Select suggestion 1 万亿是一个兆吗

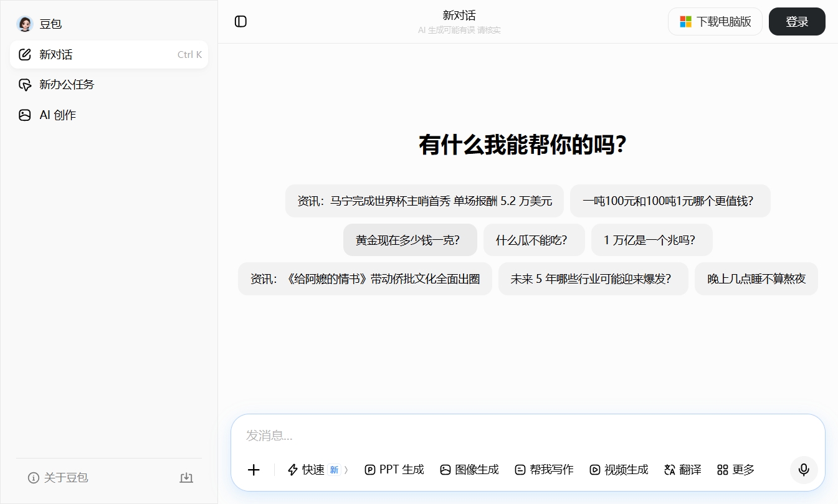point(652,240)
